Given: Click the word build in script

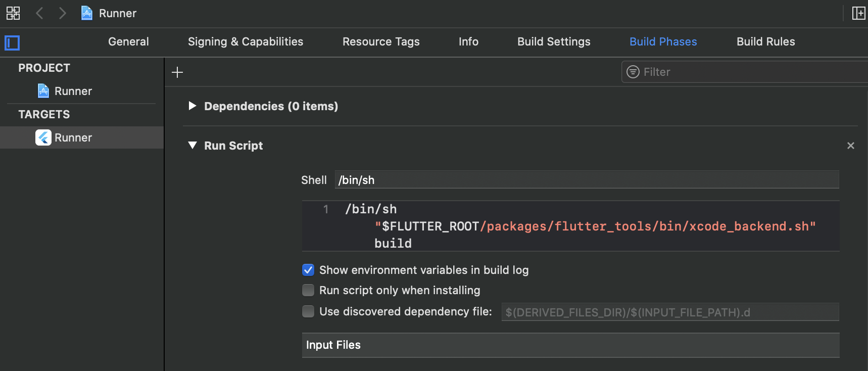Looking at the screenshot, I should (393, 243).
